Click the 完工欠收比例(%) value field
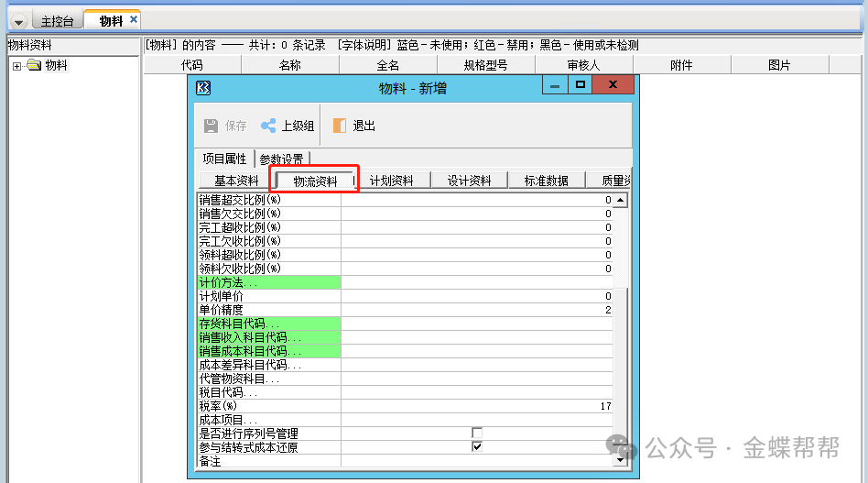868x483 pixels. coord(477,242)
